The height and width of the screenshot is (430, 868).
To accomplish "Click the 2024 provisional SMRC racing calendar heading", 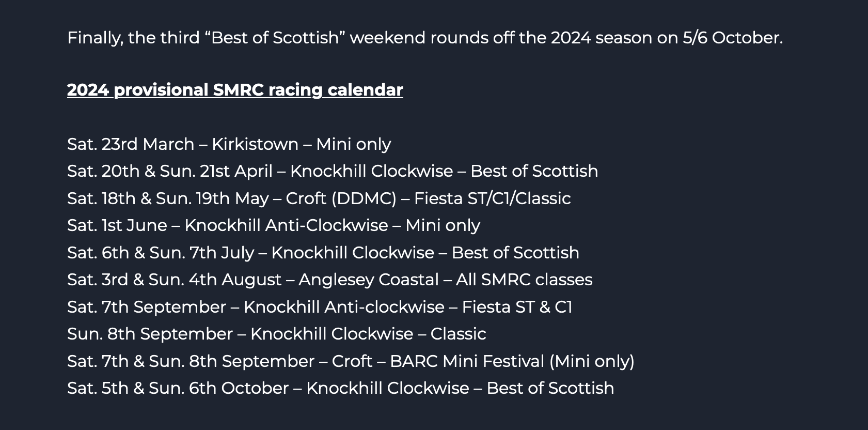I will 235,90.
